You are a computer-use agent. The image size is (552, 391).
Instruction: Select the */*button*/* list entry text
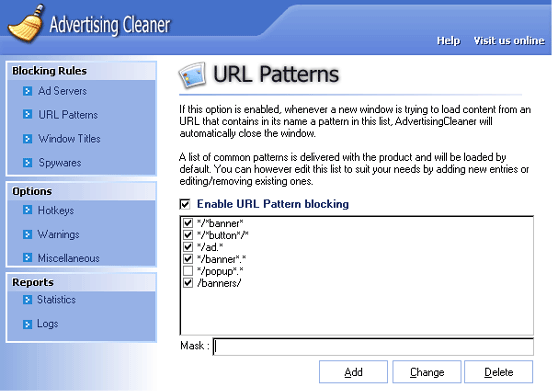(222, 235)
